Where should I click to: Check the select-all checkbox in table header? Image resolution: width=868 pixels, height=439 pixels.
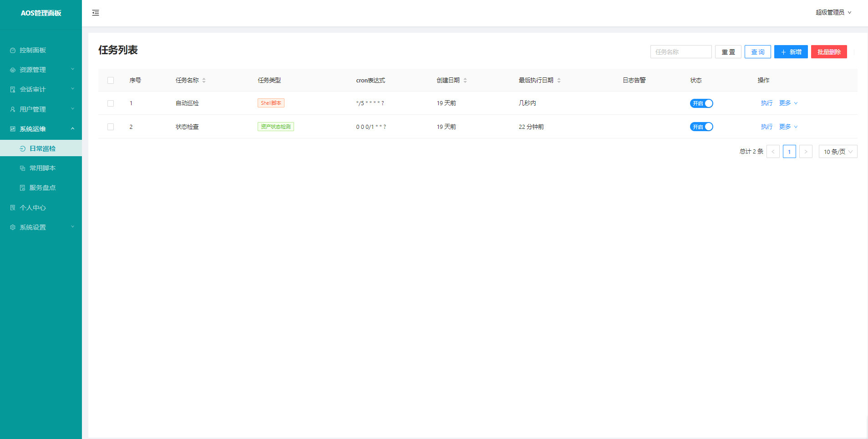click(111, 81)
